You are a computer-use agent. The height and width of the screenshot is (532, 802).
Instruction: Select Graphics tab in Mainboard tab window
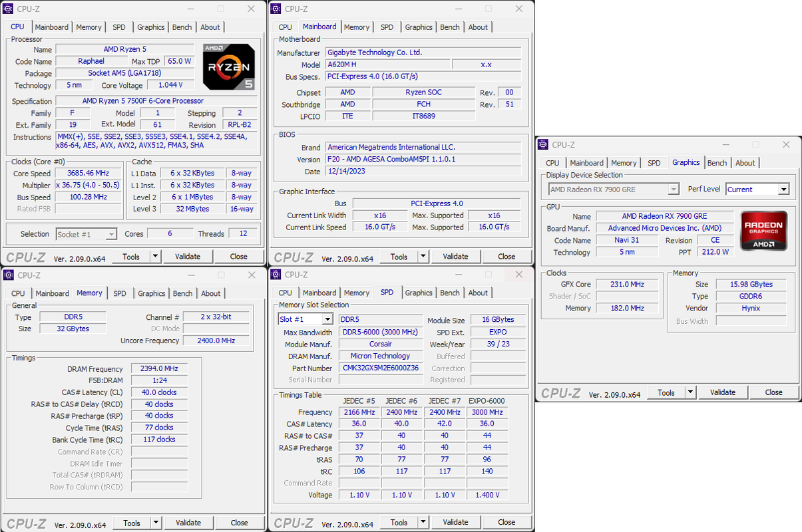(419, 27)
